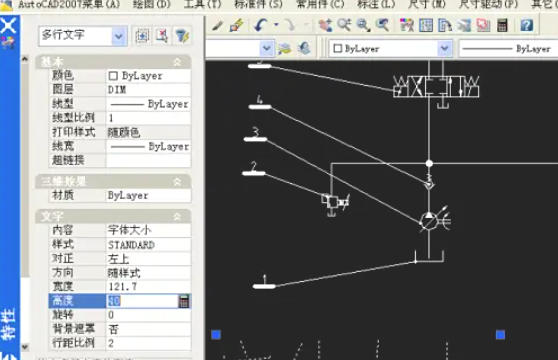The height and width of the screenshot is (360, 558).
Task: Click the Select Objects icon in properties panel
Action: click(162, 36)
